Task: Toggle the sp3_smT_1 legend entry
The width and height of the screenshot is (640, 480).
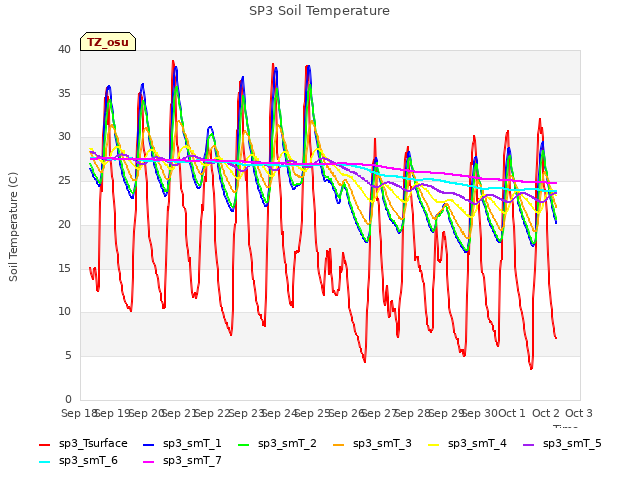Action: 182,444
